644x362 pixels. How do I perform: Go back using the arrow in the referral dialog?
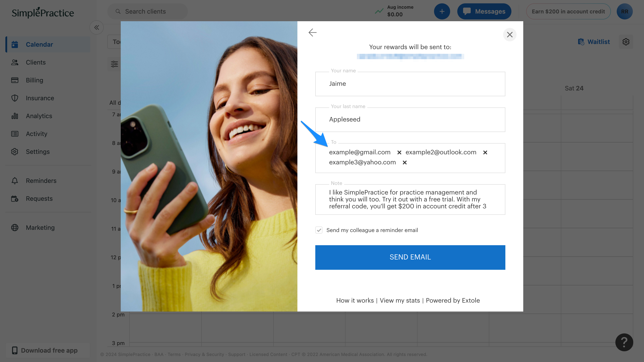[313, 32]
